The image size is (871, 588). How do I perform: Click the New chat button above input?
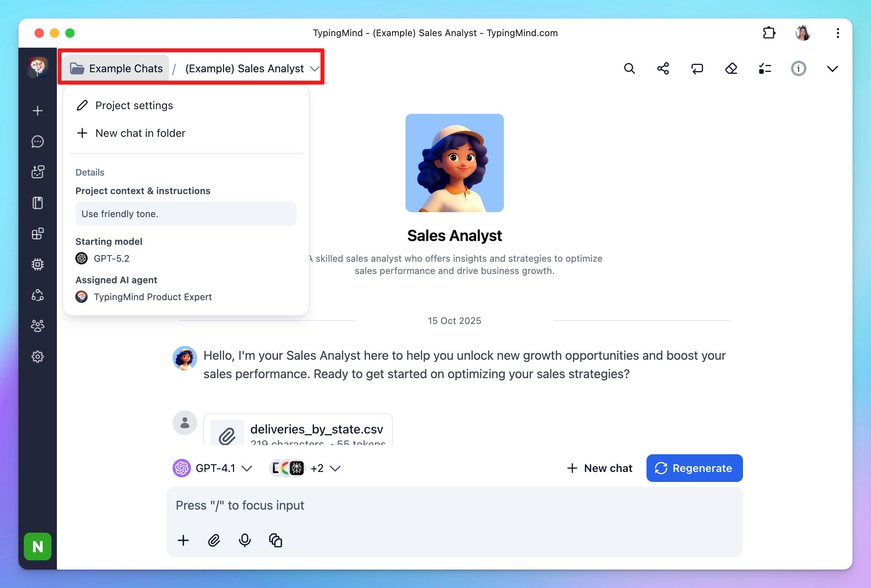tap(600, 468)
